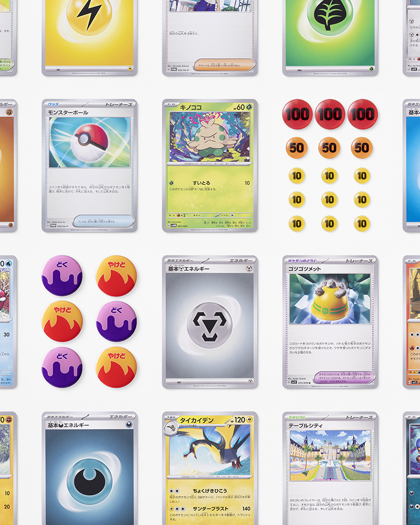Select the タイカイデン bird artwork
Image resolution: width=420 pixels, height=525 pixels.
pos(209,450)
